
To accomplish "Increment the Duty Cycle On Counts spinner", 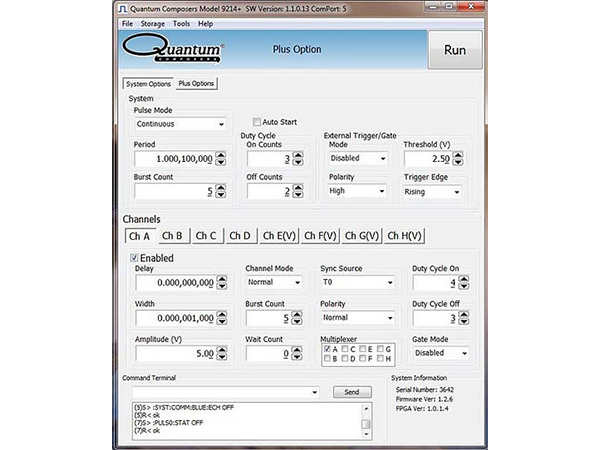I will click(x=298, y=155).
